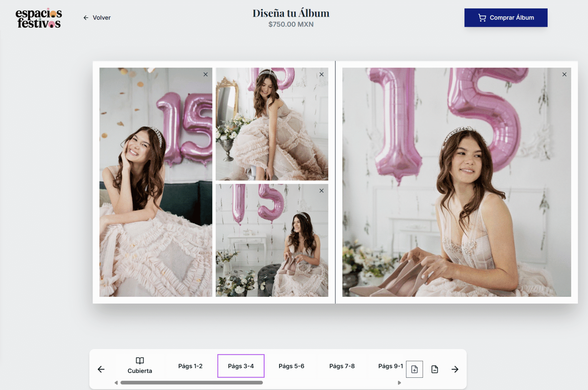Viewport: 588px width, 390px height.
Task: Click the page strip horizontal scrollbar thumb
Action: click(x=191, y=383)
